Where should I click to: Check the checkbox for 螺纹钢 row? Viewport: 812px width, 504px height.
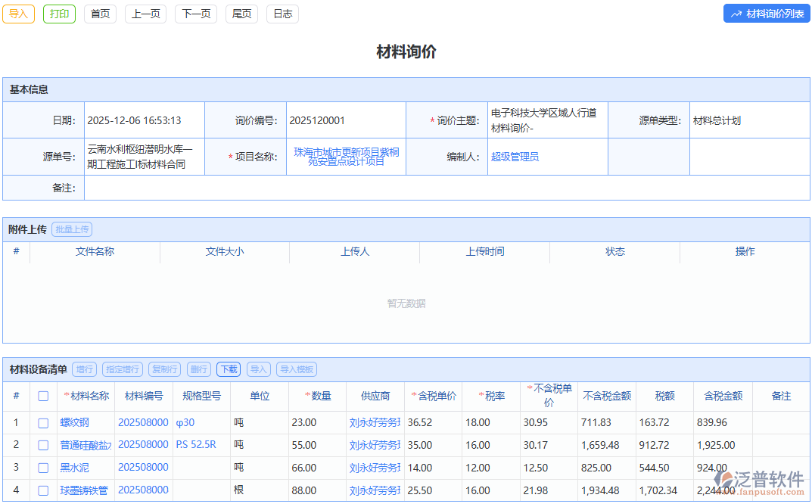point(43,423)
